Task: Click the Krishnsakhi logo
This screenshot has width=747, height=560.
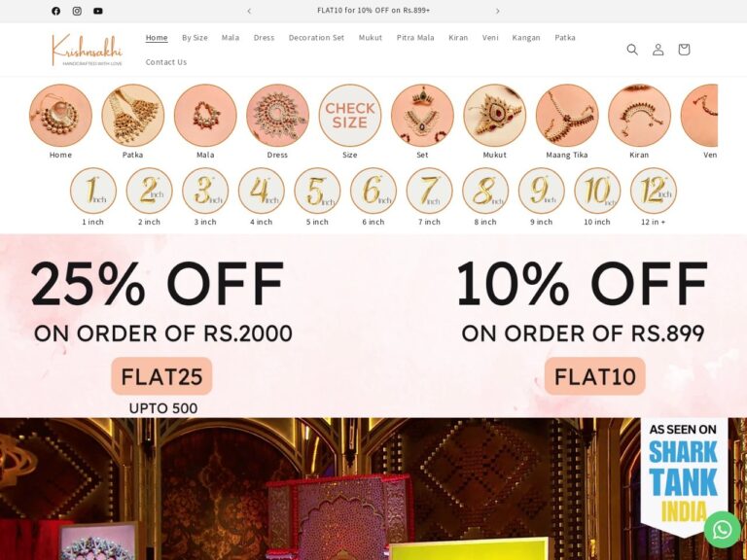Action: [87, 50]
